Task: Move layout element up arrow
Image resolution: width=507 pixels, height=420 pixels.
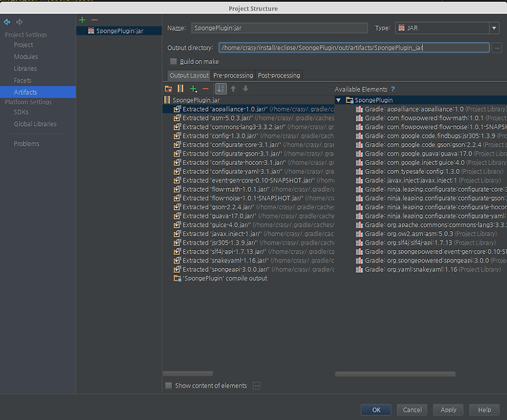Action: (x=233, y=89)
